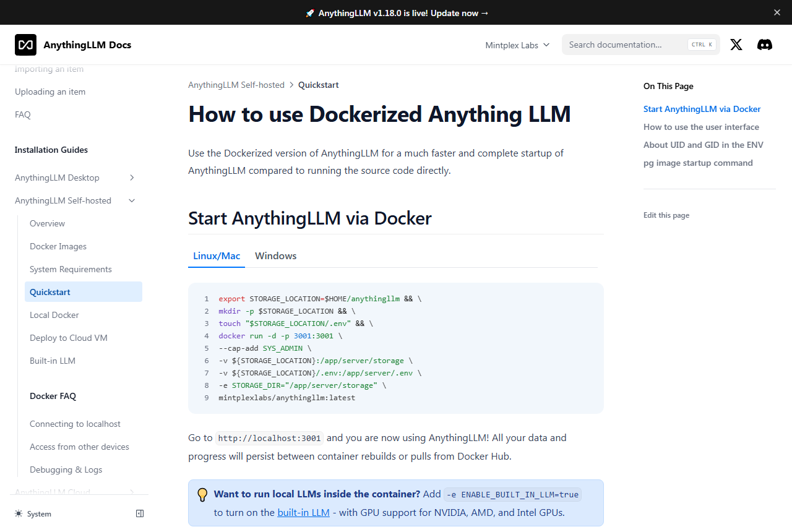The image size is (792, 532).
Task: Jump to Start AnythingLLM via Docker section
Action: pyautogui.click(x=702, y=109)
